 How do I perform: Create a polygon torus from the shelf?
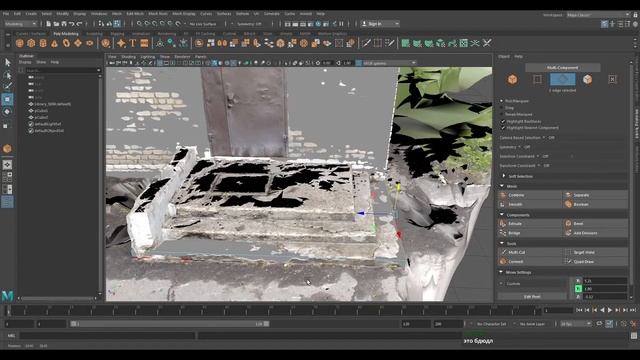click(66, 43)
